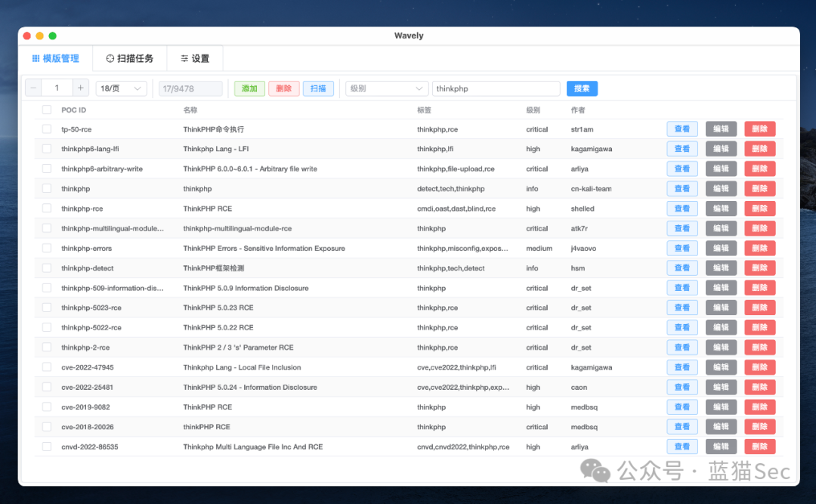Click the caon author cell

tap(579, 388)
